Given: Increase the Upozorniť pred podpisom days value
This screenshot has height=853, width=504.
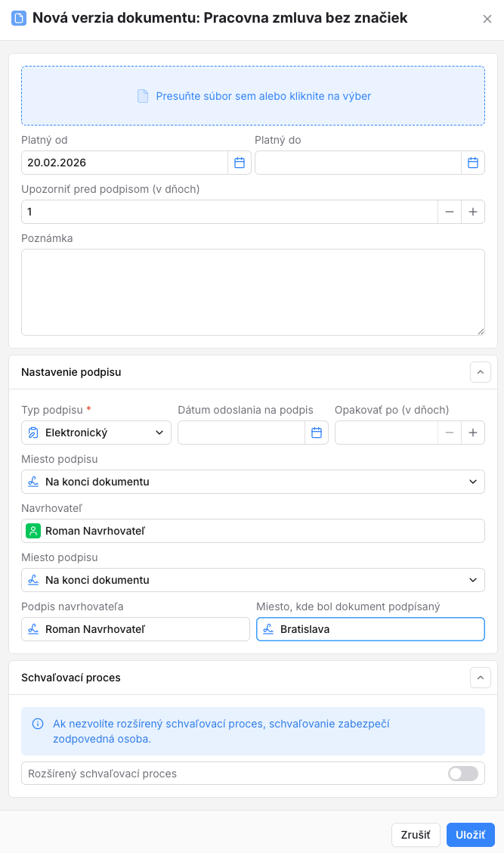Looking at the screenshot, I should coord(473,212).
